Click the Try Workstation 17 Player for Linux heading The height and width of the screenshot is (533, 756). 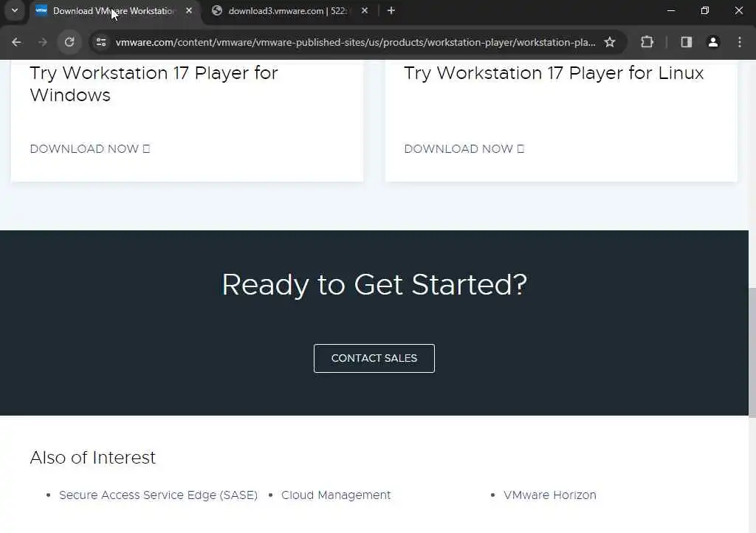click(x=554, y=73)
